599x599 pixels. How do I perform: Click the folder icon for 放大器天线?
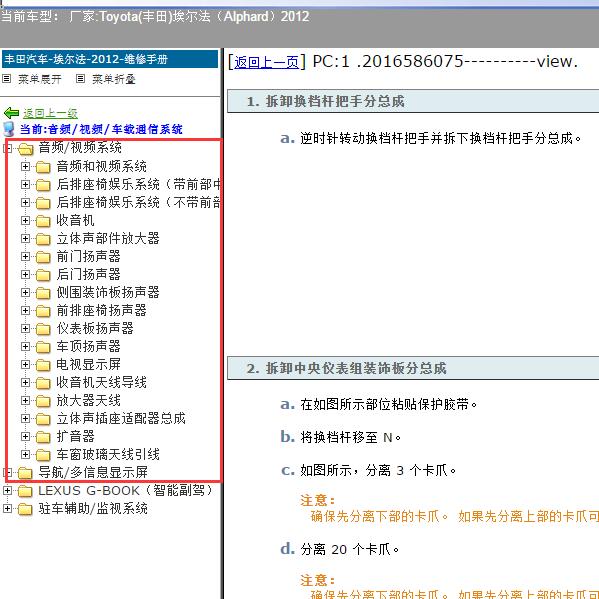(x=43, y=401)
